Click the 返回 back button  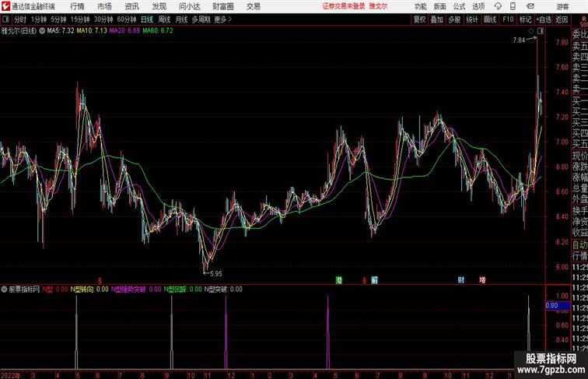pyautogui.click(x=562, y=19)
